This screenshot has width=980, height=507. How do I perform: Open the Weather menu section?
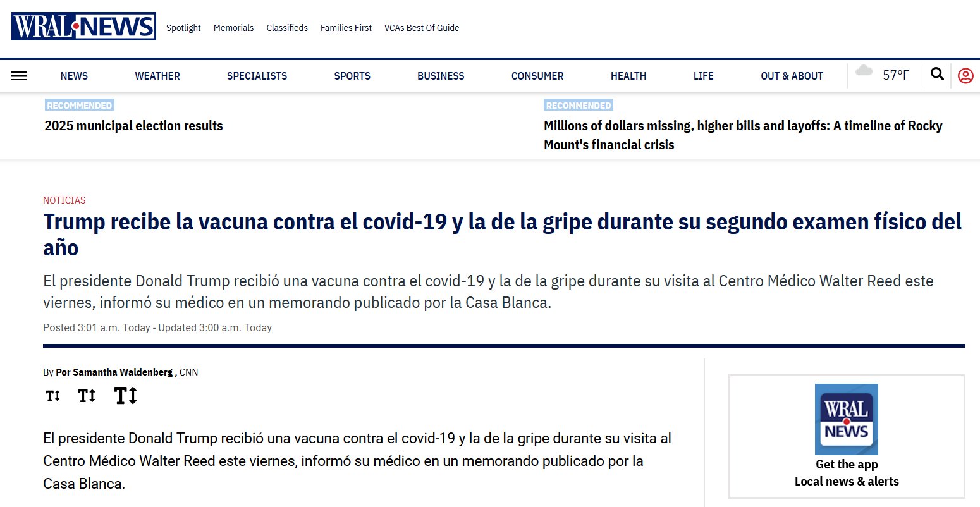pyautogui.click(x=157, y=76)
